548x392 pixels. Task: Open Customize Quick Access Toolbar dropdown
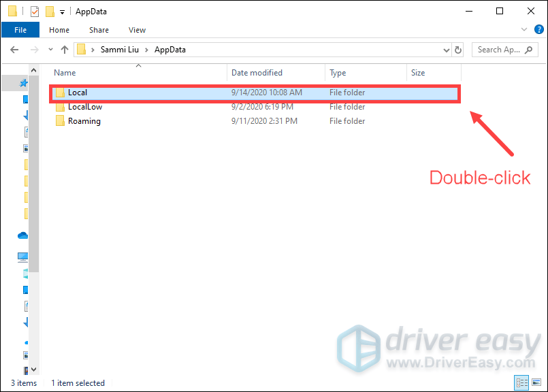pos(63,12)
